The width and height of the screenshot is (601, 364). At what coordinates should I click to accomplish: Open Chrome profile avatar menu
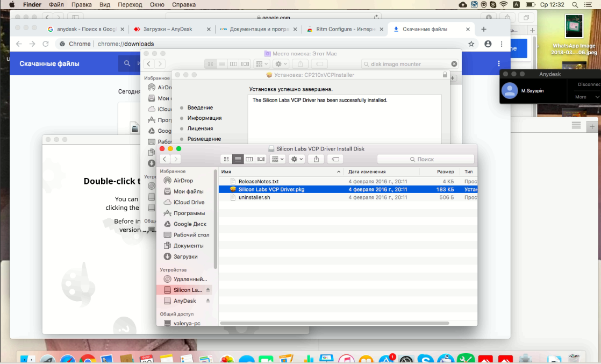click(488, 44)
